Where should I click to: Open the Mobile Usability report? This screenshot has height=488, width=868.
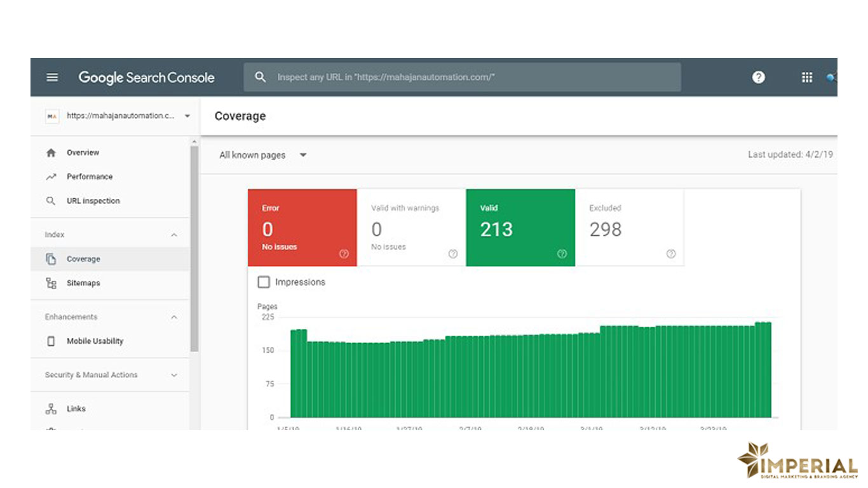coord(95,341)
